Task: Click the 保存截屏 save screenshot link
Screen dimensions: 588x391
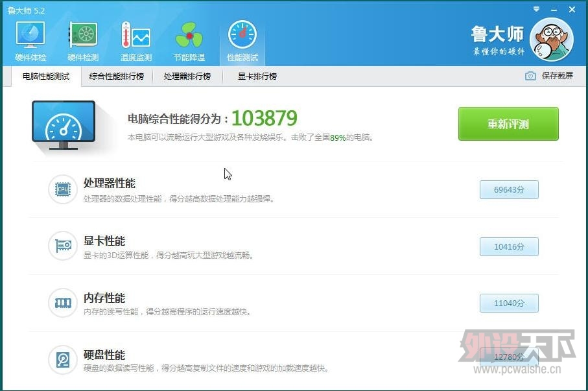Action: (x=558, y=76)
